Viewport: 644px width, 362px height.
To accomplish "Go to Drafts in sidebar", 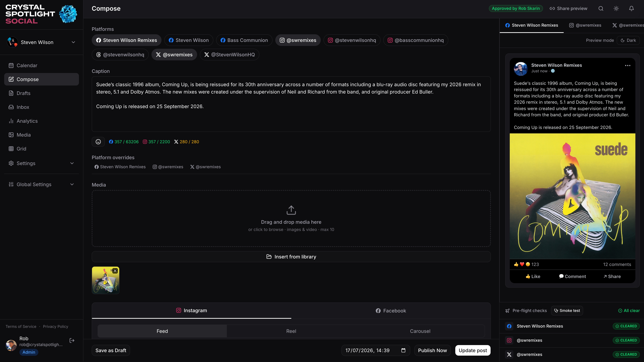I will 42,93.
